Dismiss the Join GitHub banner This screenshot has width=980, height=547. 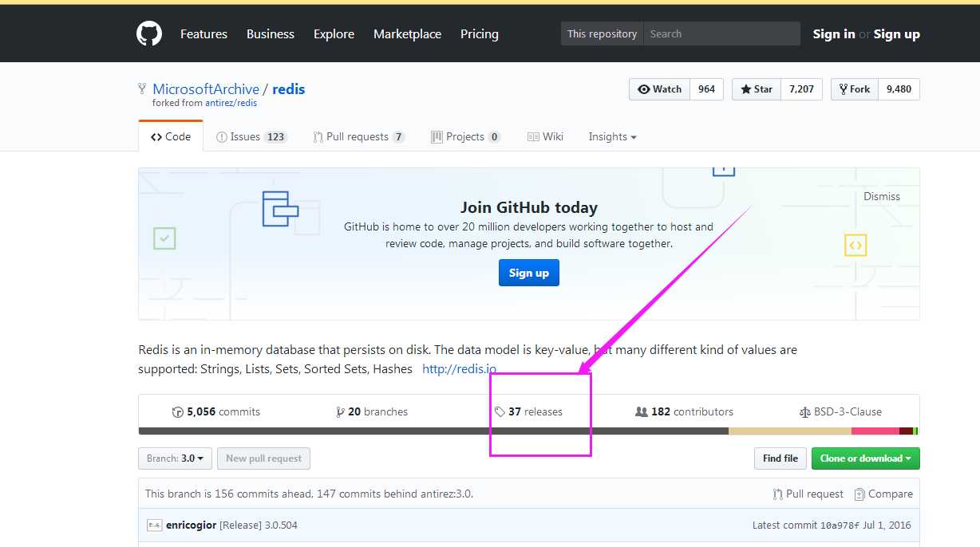coord(882,196)
